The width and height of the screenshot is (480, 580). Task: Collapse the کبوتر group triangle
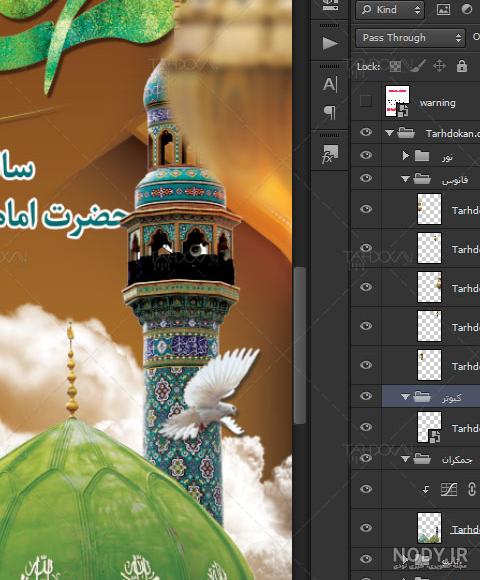405,397
